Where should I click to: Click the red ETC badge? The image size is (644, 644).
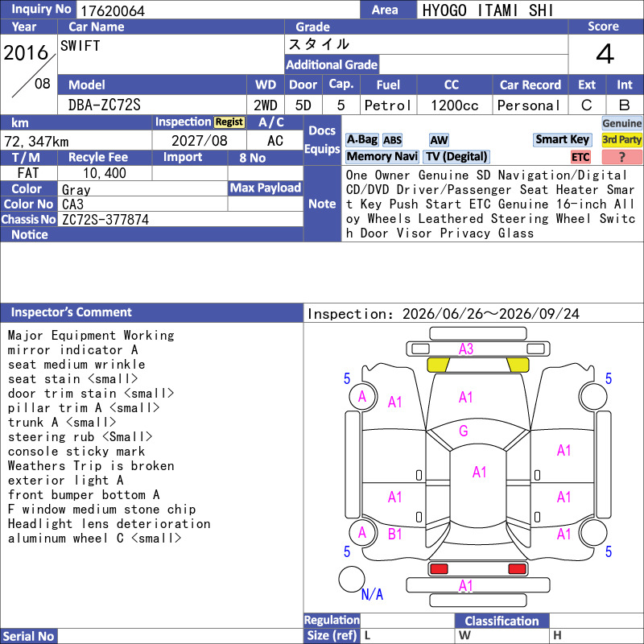[x=580, y=157]
